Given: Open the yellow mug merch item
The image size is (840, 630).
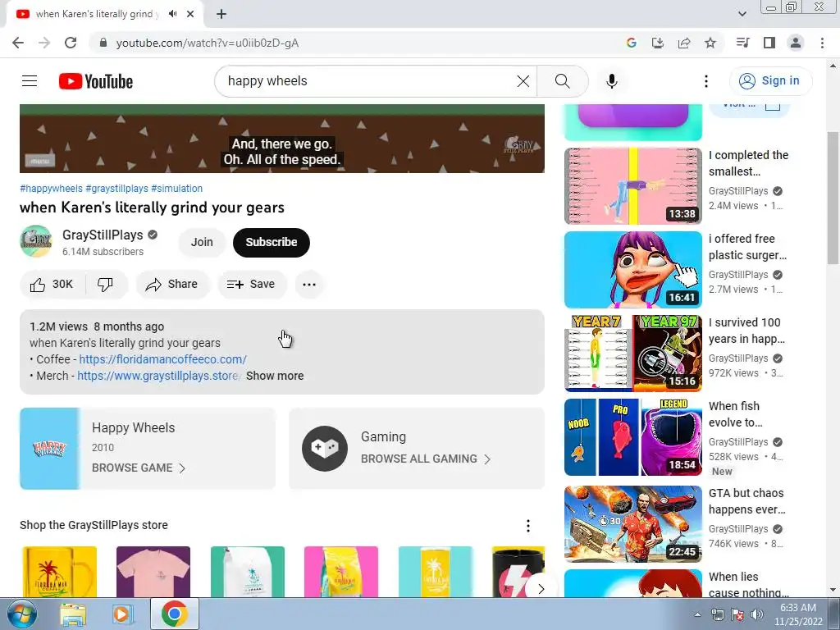Looking at the screenshot, I should coord(59,572).
